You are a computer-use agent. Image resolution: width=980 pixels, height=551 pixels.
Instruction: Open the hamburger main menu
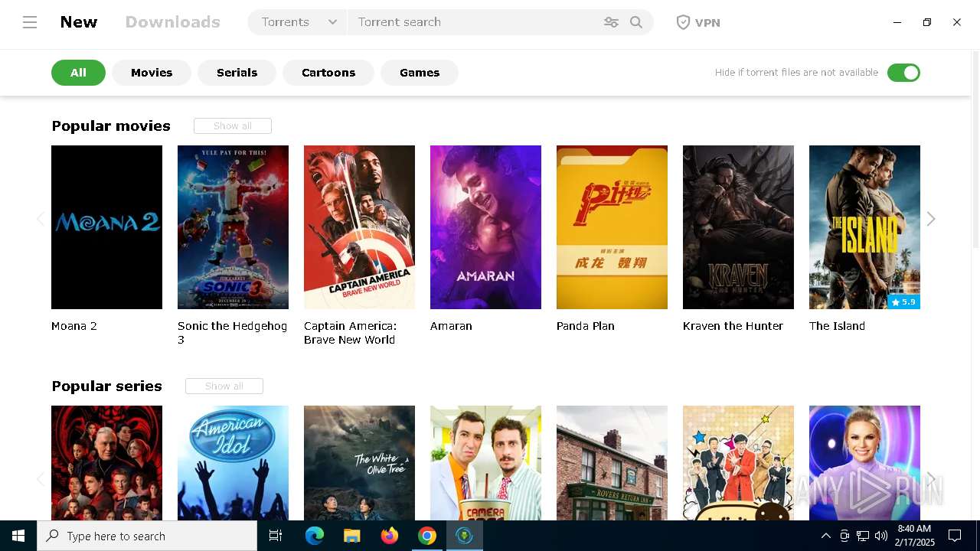coord(30,22)
